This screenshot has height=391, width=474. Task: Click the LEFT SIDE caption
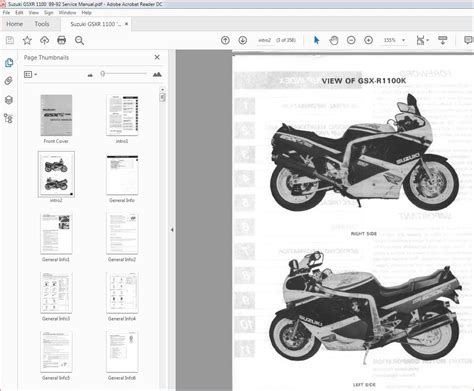[364, 385]
